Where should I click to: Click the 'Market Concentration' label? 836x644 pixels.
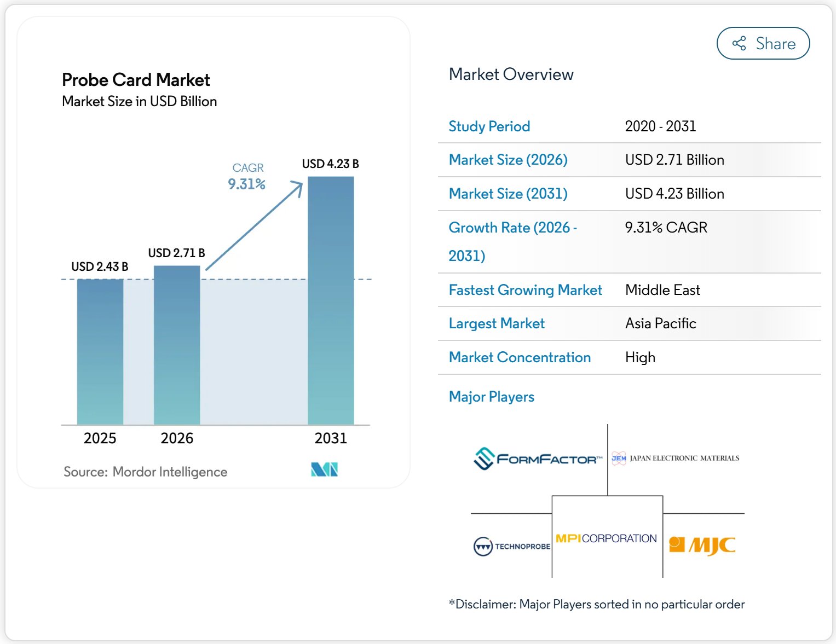(520, 357)
